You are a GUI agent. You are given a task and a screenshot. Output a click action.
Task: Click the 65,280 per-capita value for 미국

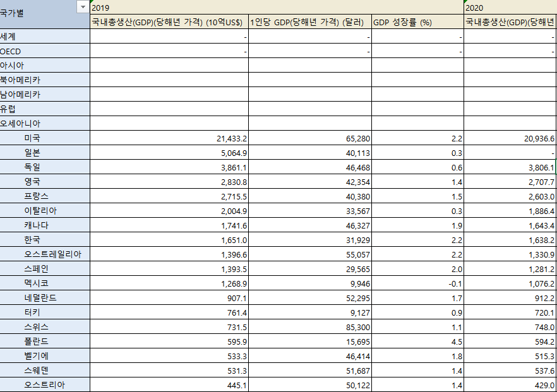(309, 138)
